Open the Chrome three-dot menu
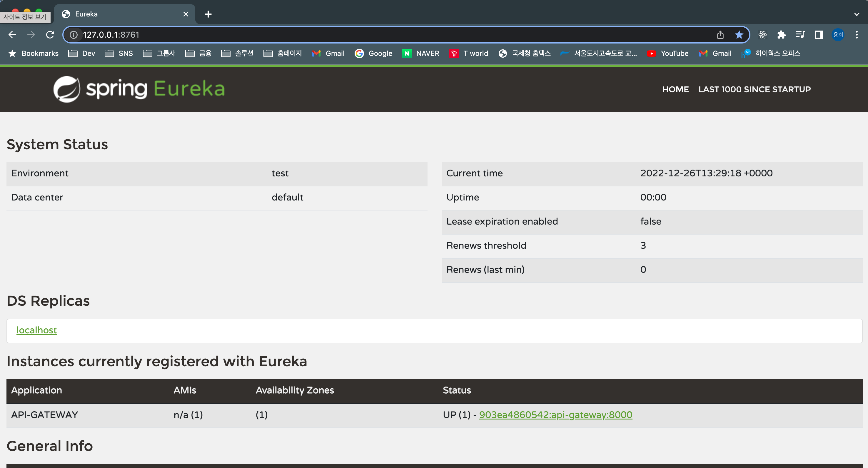Image resolution: width=868 pixels, height=468 pixels. [857, 35]
